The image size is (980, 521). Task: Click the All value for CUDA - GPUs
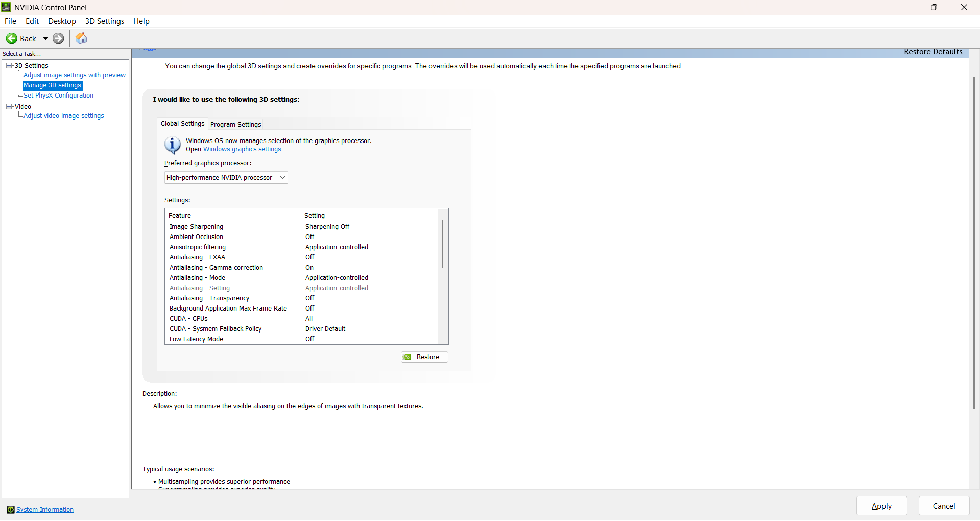tap(309, 319)
